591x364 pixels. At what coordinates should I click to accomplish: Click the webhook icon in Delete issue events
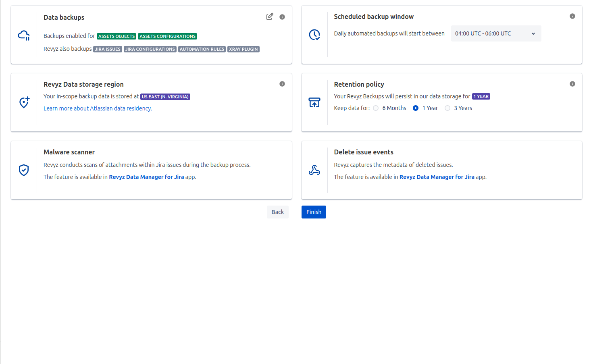[314, 170]
